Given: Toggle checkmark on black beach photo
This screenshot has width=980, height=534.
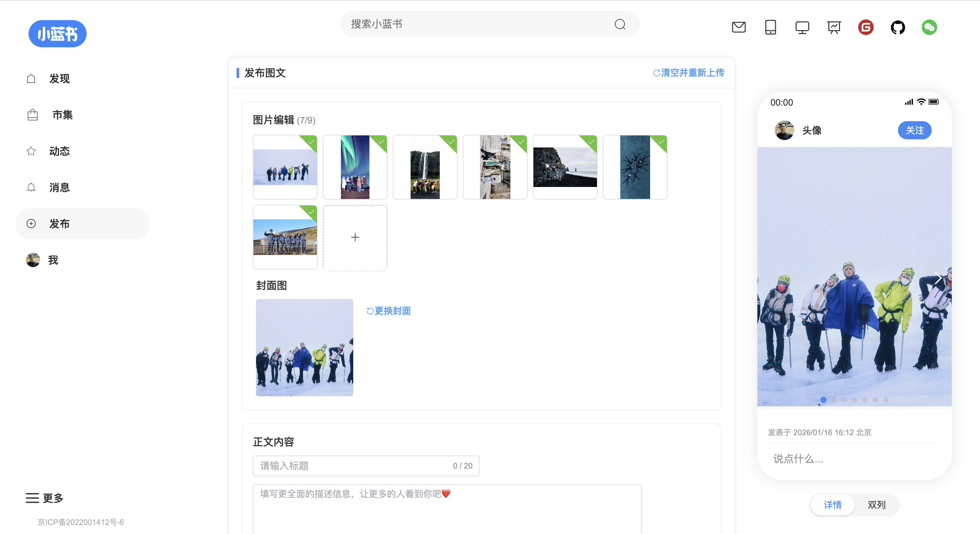Looking at the screenshot, I should tap(590, 142).
